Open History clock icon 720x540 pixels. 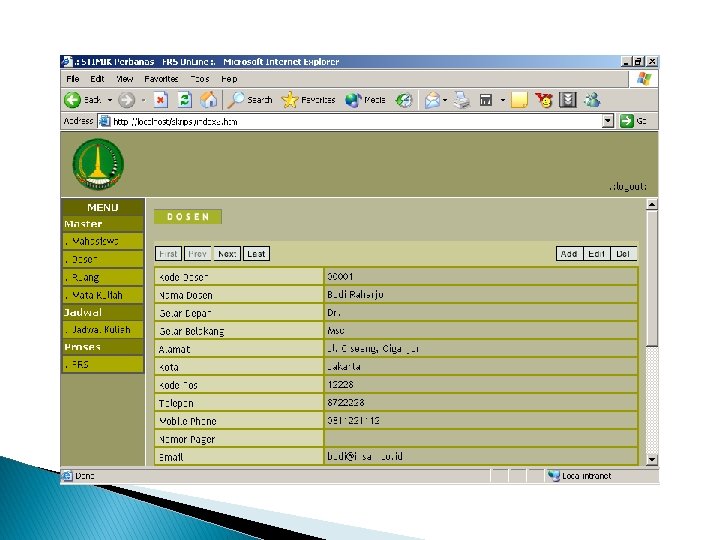click(x=404, y=100)
